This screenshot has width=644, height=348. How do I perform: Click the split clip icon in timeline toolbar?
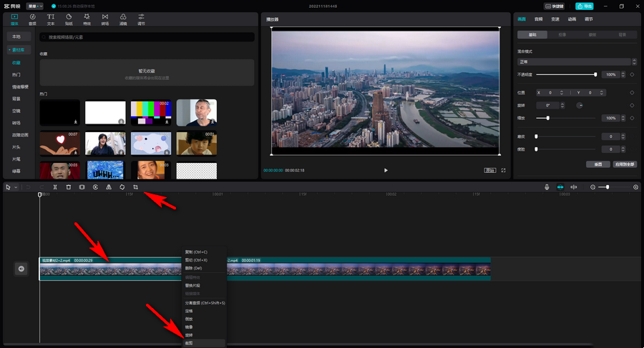coord(55,187)
